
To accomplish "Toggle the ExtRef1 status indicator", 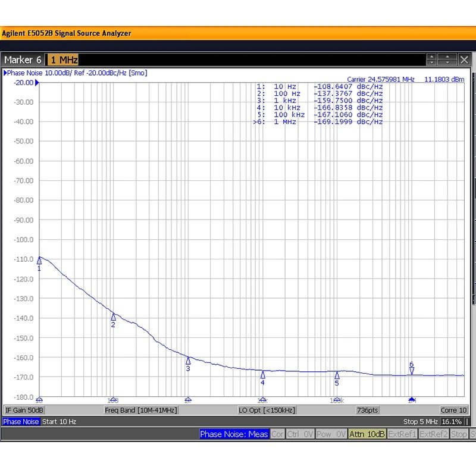I will pos(402,434).
